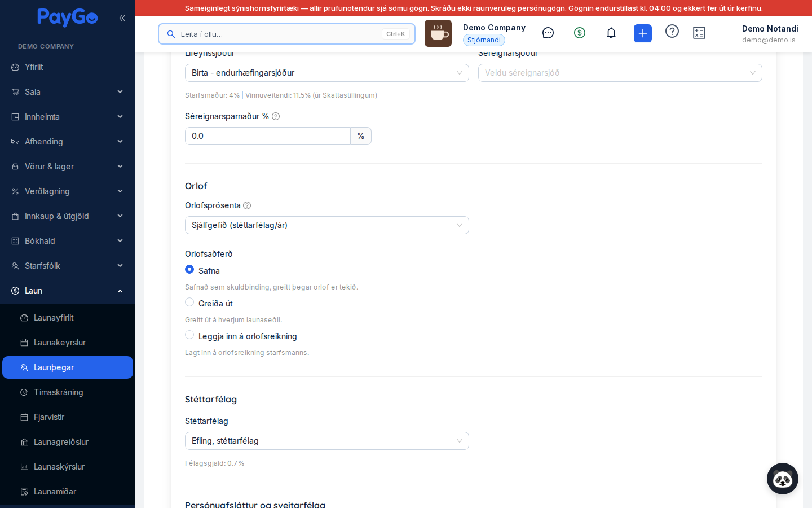Click the green dollar currency icon
Image resolution: width=812 pixels, height=508 pixels.
(x=580, y=33)
